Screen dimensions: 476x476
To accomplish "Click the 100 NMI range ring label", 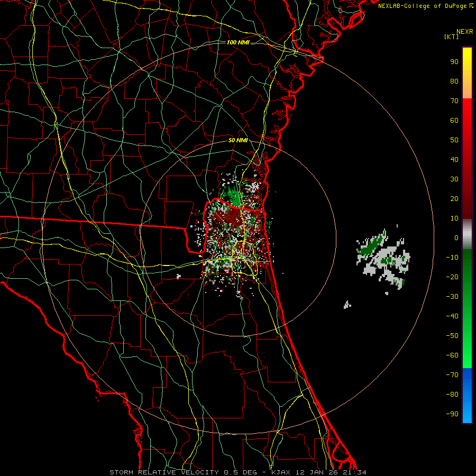I will click(x=238, y=42).
